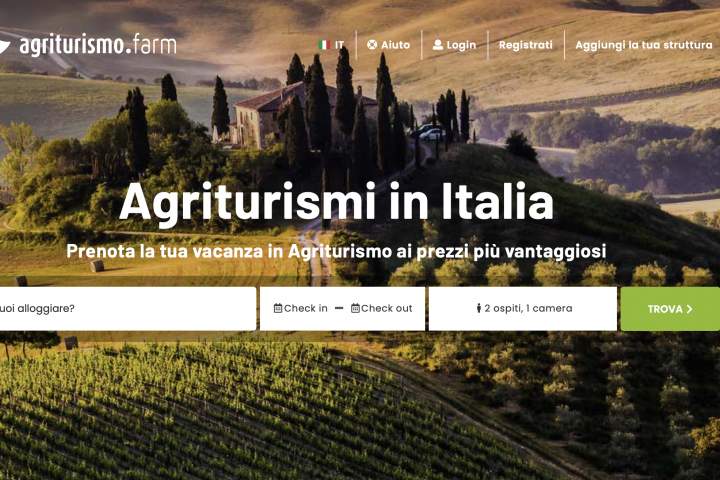The height and width of the screenshot is (480, 720).
Task: Open Aggiungi la tua struttura link
Action: tap(644, 45)
